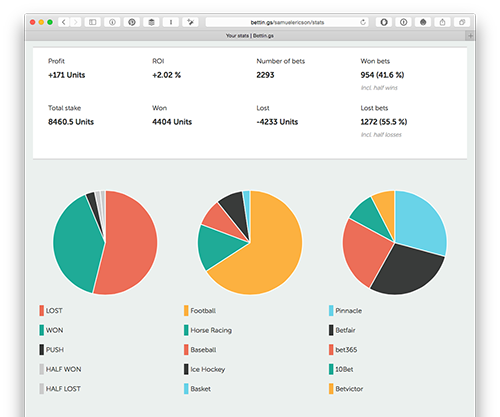Open a new tab with plus button
Viewport: 500px width, 417px height.
click(x=470, y=36)
